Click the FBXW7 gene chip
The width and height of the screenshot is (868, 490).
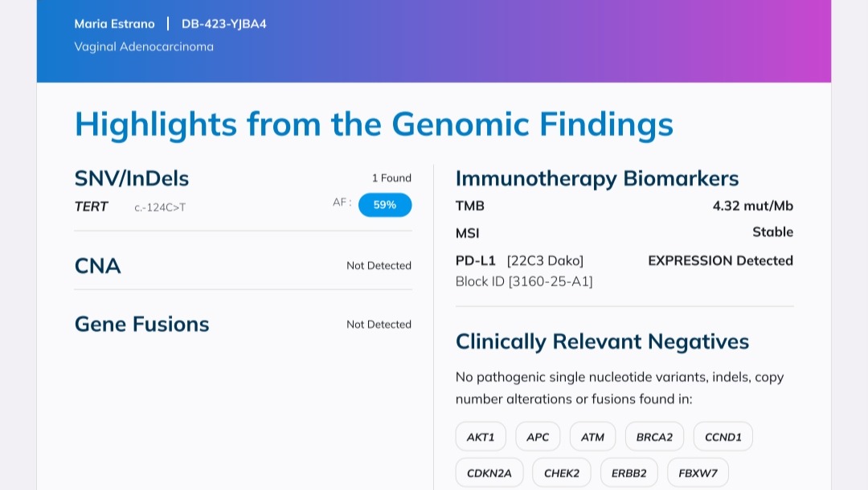click(698, 473)
